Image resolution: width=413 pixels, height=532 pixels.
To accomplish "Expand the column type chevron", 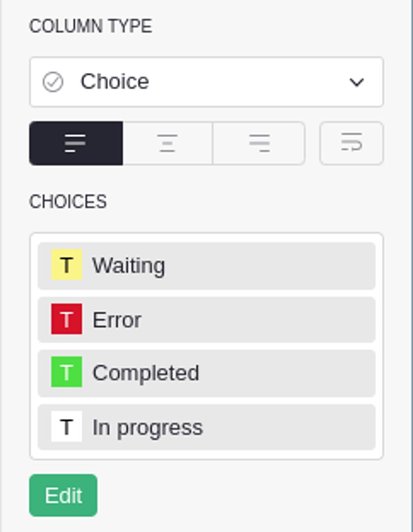I will coord(356,82).
